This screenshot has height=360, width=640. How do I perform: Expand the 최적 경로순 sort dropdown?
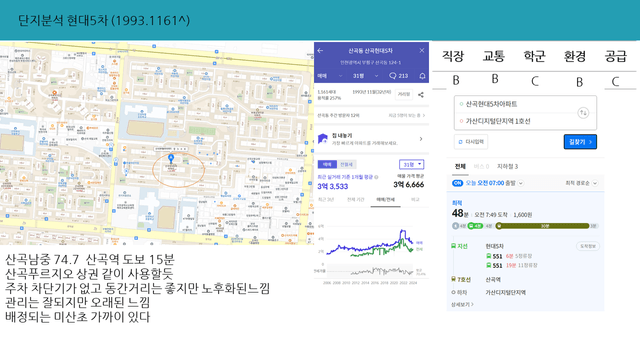581,183
